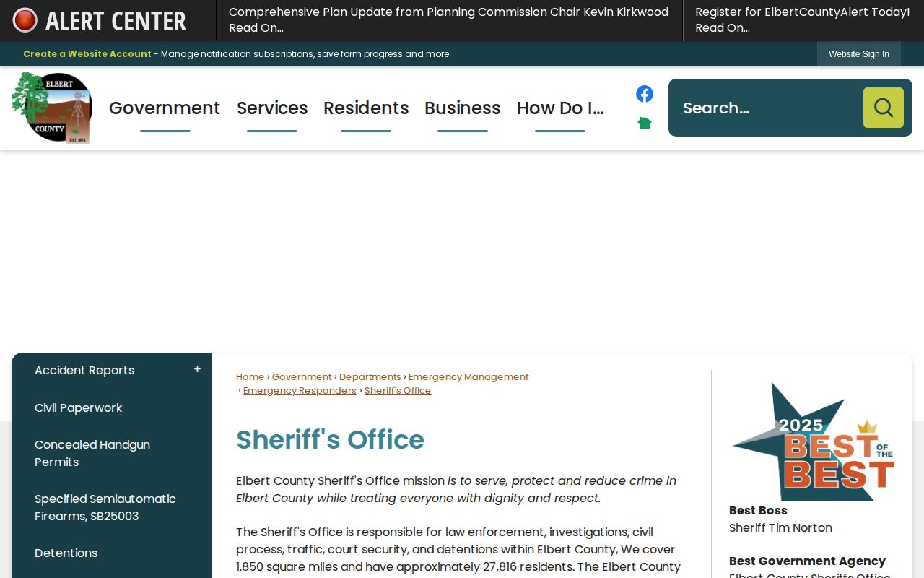Click the yellow search magnifier button
This screenshot has width=924, height=578.
click(x=884, y=108)
